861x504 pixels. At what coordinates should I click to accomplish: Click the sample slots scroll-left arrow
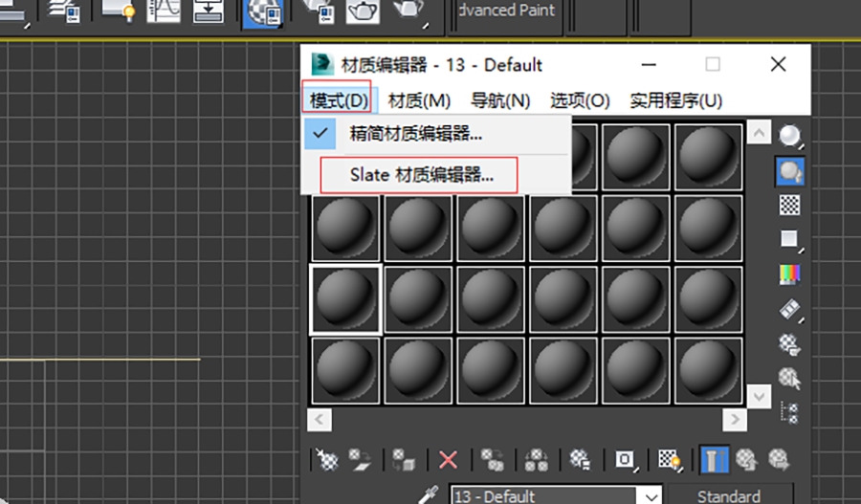319,420
